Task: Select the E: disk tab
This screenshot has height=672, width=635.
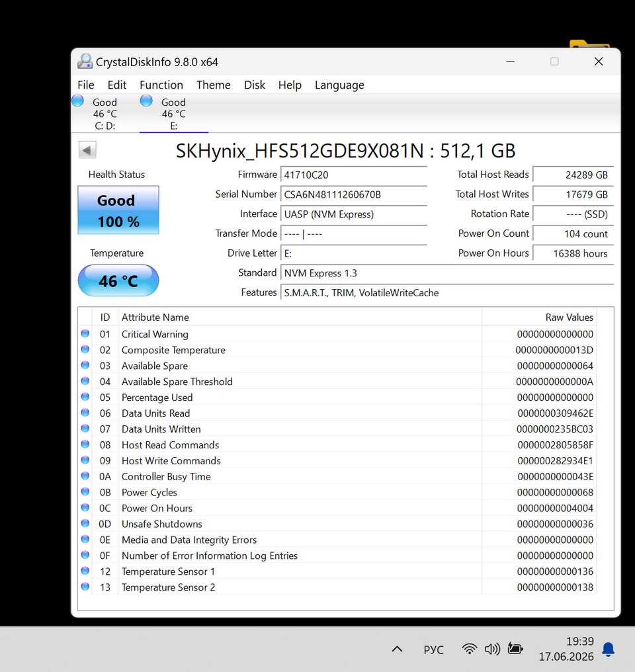Action: pos(173,113)
